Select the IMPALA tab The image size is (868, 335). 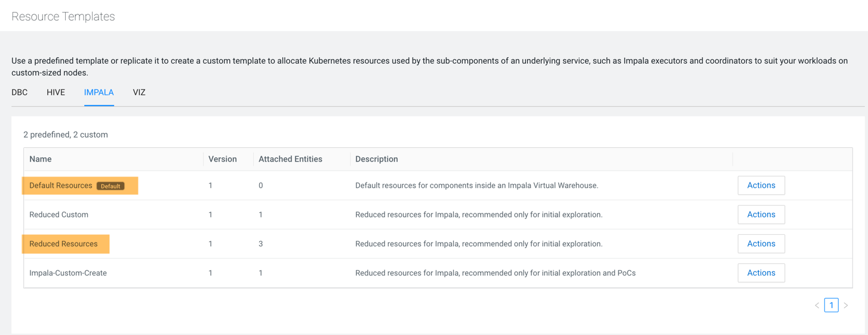(99, 92)
